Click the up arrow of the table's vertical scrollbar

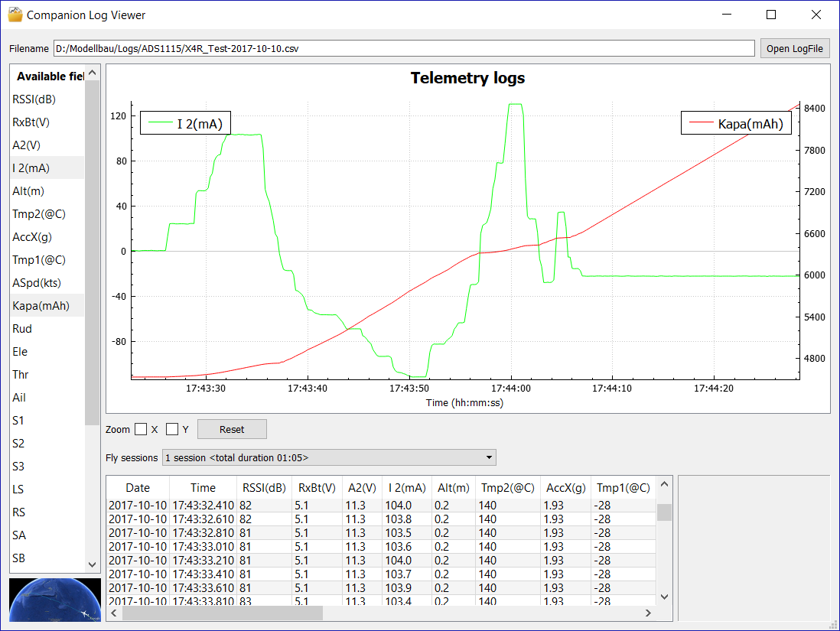coord(664,483)
